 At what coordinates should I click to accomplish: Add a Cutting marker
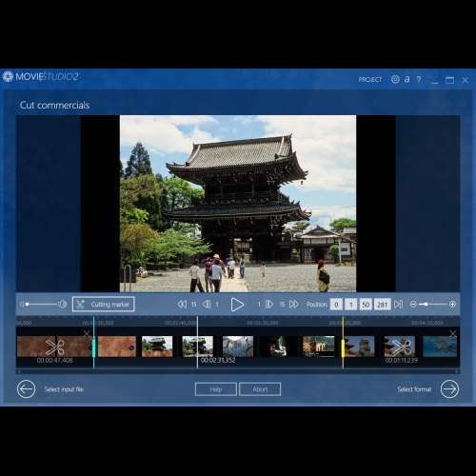click(104, 305)
